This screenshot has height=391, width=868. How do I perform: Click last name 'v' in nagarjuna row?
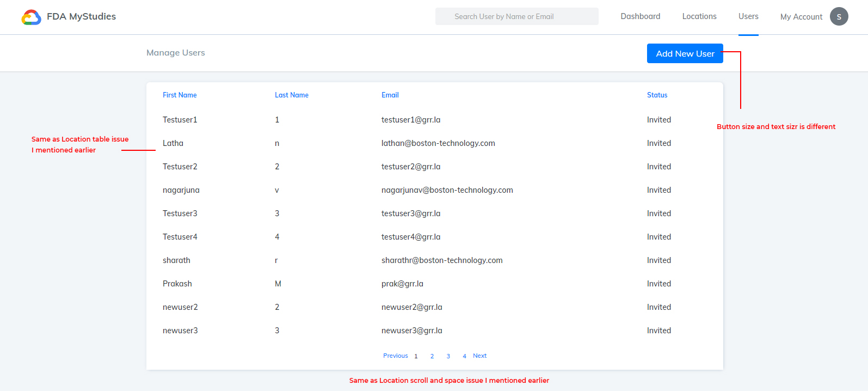pyautogui.click(x=277, y=190)
